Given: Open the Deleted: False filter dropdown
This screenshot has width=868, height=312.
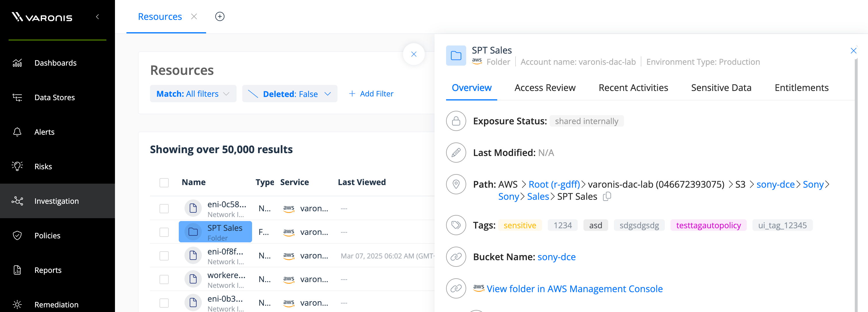Looking at the screenshot, I should (x=290, y=94).
